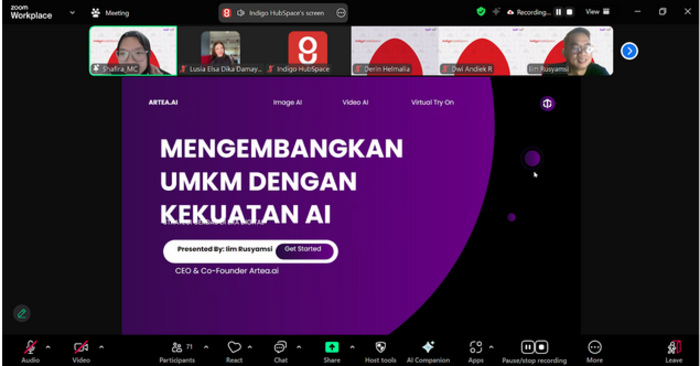Select Iim Rusyamsi video thumbnail
700x366 pixels.
(569, 51)
